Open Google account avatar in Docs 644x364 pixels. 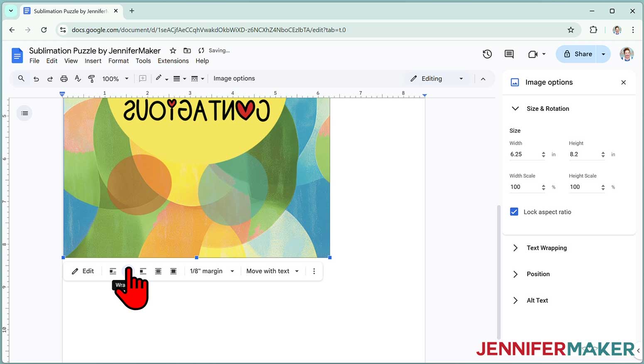627,54
